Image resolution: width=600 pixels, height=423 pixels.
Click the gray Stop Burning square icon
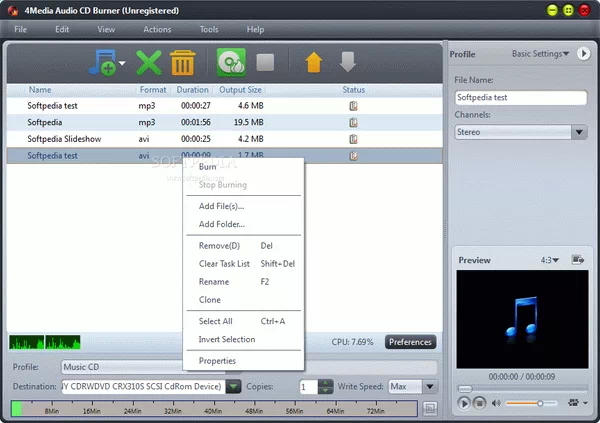(265, 63)
